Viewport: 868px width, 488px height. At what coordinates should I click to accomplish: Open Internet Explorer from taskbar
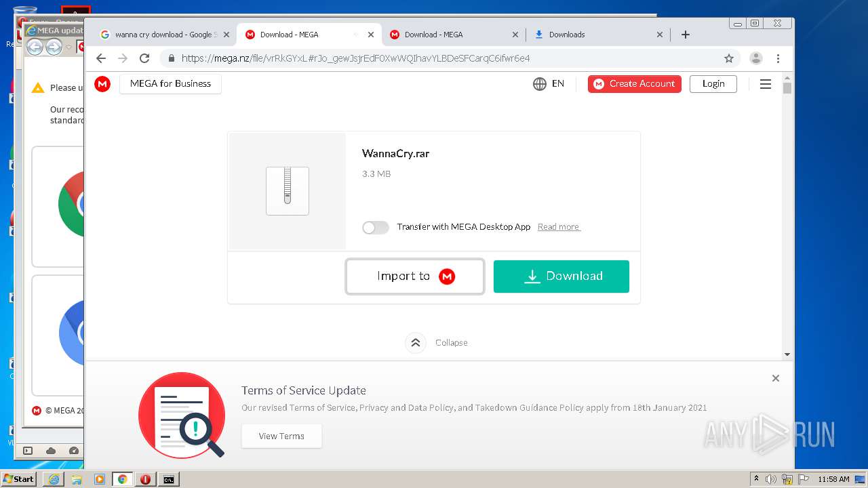(x=54, y=479)
